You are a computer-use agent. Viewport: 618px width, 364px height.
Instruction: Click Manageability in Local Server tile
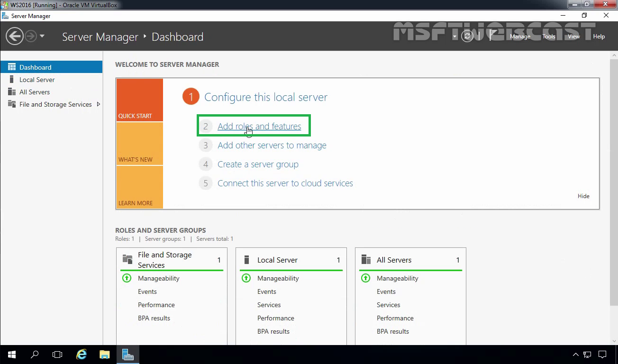click(278, 278)
